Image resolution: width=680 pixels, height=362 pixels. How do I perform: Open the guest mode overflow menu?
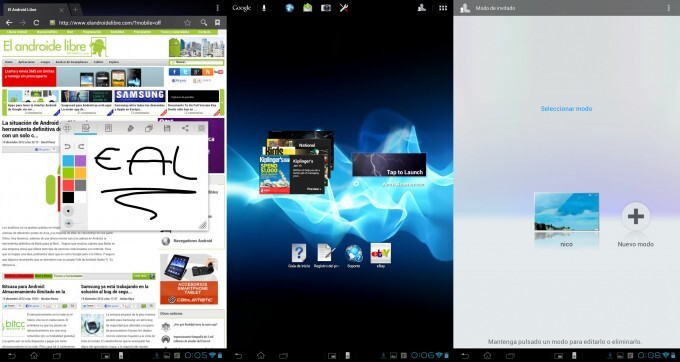point(668,8)
